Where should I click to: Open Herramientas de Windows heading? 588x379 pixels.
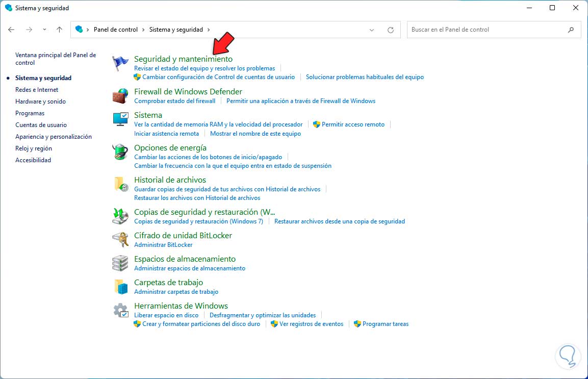(181, 306)
